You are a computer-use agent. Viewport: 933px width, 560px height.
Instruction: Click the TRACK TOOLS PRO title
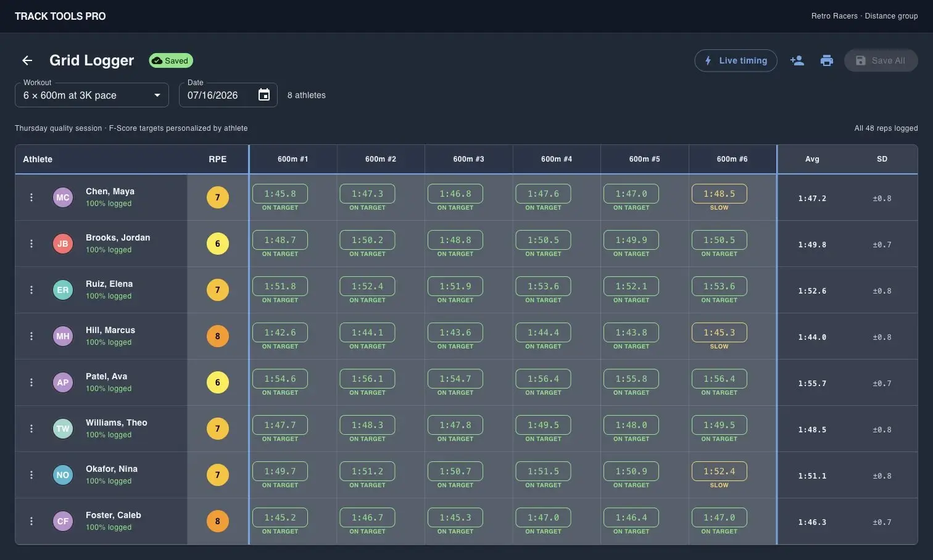pyautogui.click(x=60, y=16)
